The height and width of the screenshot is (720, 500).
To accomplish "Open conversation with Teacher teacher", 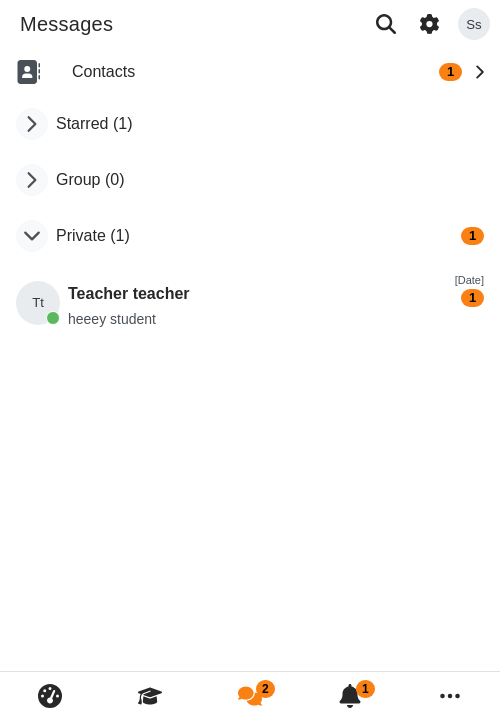I will click(250, 303).
